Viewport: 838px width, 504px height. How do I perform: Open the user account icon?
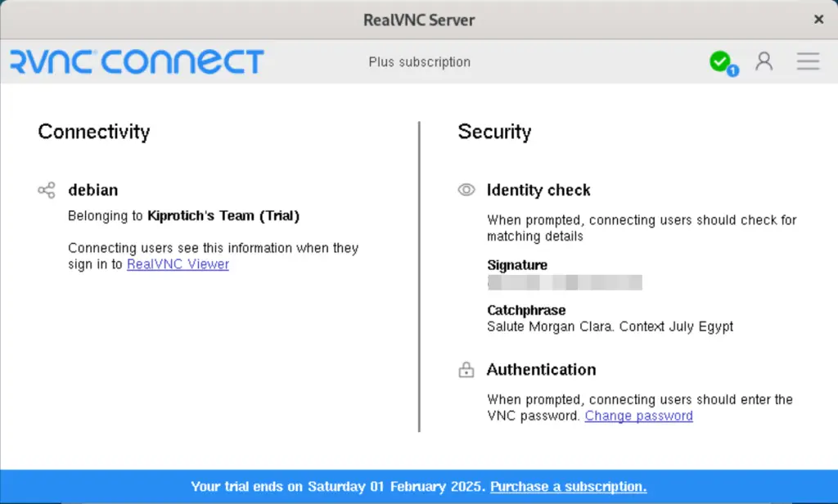(764, 61)
